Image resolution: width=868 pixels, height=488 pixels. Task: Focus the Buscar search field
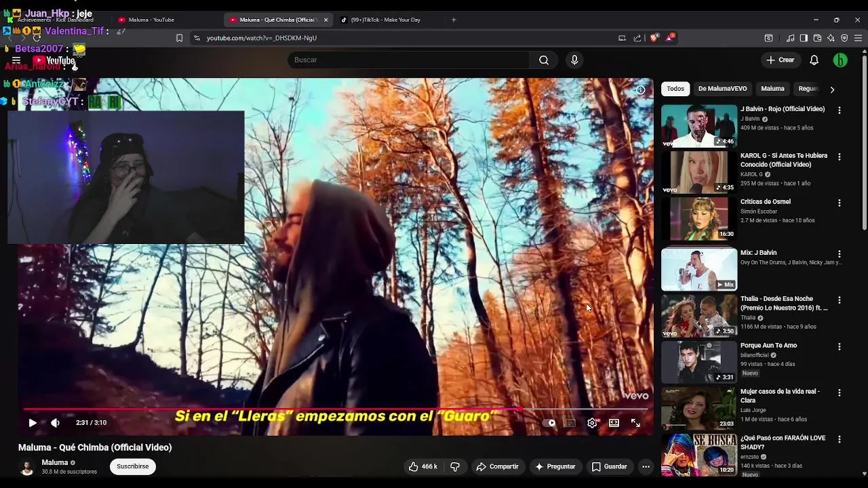(x=409, y=60)
